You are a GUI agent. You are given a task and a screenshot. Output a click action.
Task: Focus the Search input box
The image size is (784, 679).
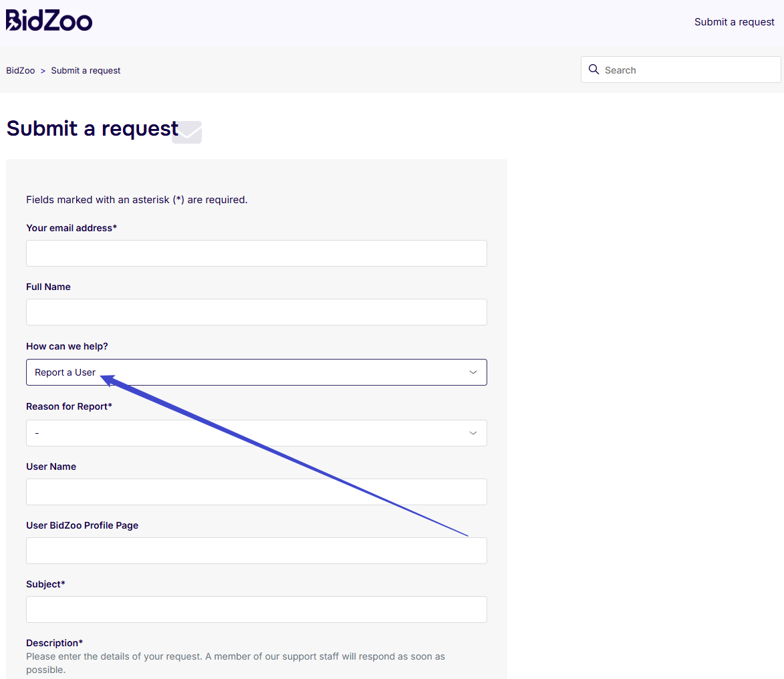pos(688,70)
